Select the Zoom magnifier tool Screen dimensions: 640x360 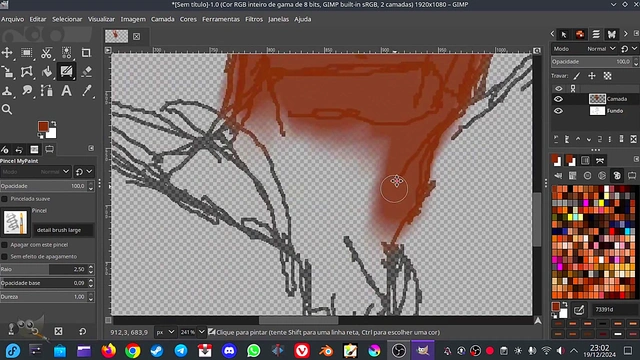pyautogui.click(x=7, y=109)
